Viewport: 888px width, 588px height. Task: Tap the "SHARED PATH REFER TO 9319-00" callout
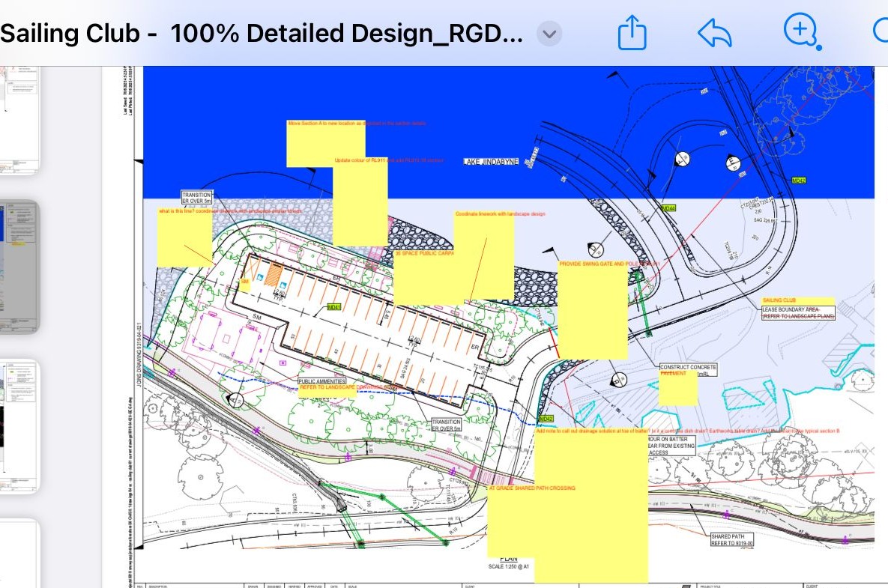pyautogui.click(x=731, y=539)
